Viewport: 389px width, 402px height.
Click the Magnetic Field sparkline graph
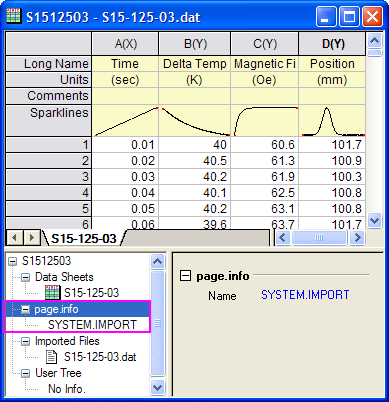click(265, 121)
